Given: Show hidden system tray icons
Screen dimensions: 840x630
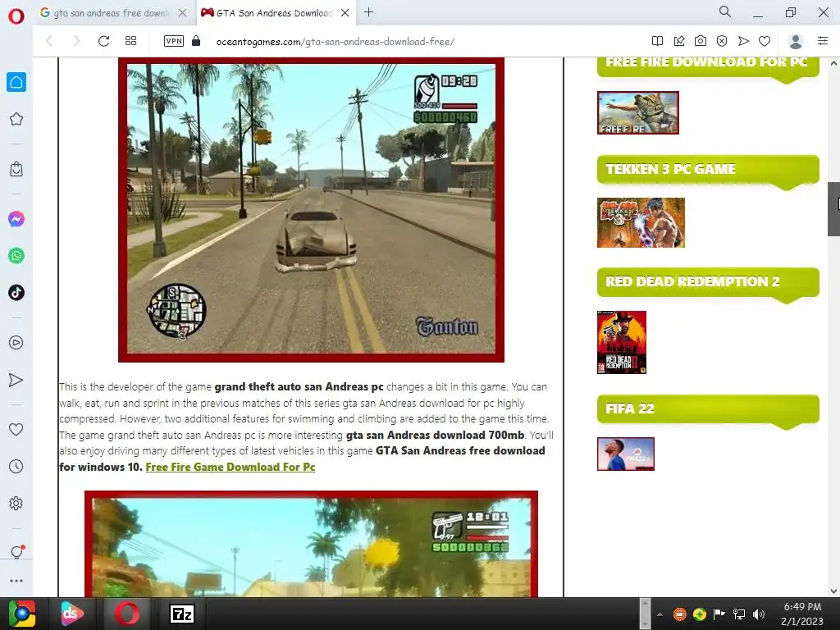Looking at the screenshot, I should tap(660, 614).
